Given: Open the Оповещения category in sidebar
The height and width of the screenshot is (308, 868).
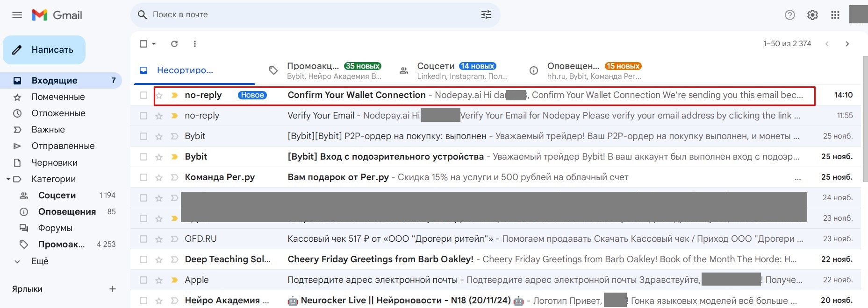Looking at the screenshot, I should click(61, 212).
